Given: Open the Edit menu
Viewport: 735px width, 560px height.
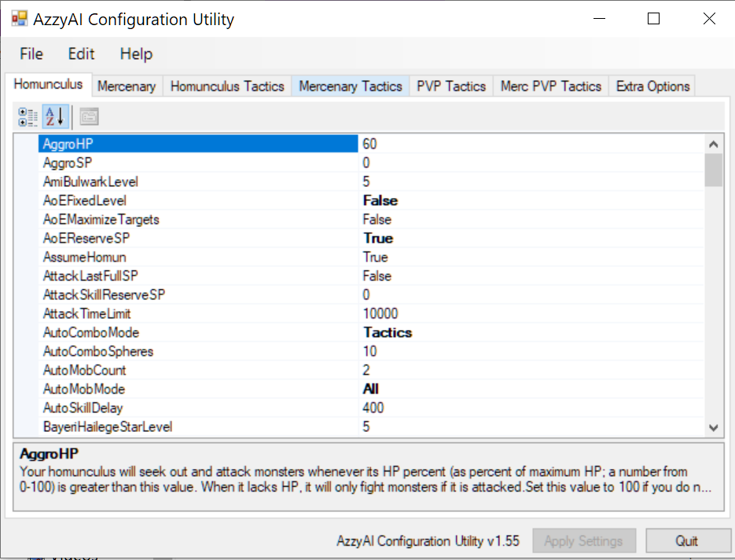Looking at the screenshot, I should (81, 54).
